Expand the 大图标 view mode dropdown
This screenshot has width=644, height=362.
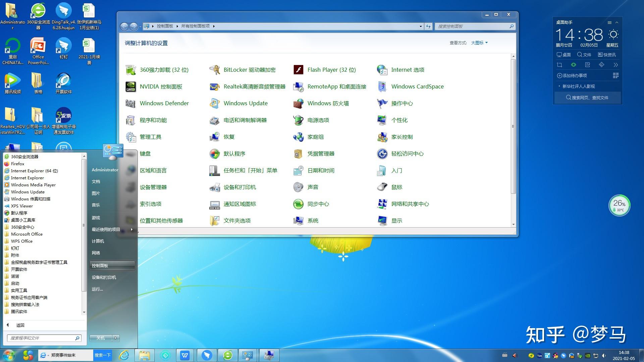pyautogui.click(x=479, y=43)
